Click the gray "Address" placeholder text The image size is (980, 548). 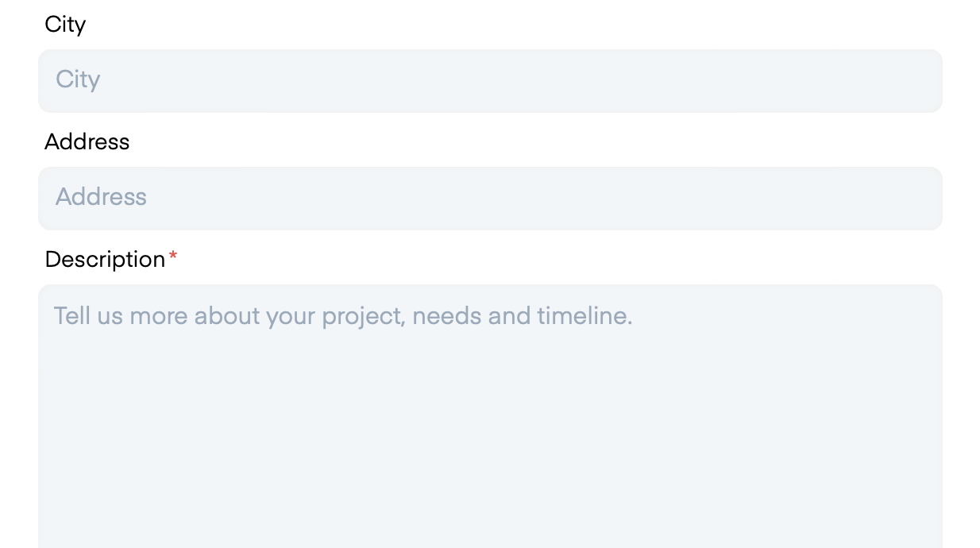click(x=101, y=197)
